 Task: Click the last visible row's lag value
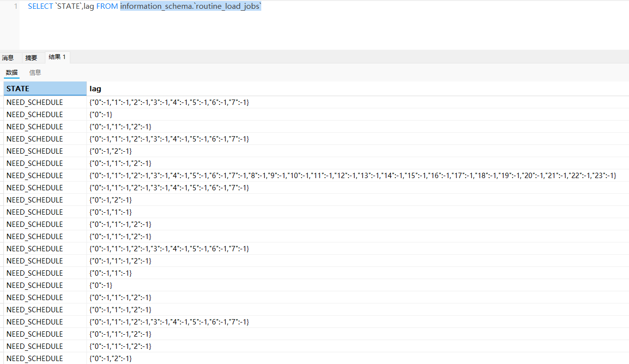[x=111, y=359]
